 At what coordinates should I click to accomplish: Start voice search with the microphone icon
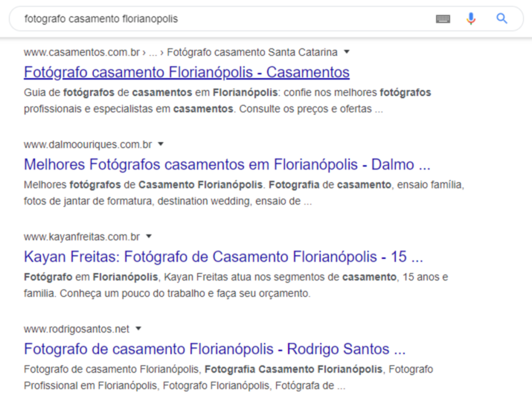(470, 19)
